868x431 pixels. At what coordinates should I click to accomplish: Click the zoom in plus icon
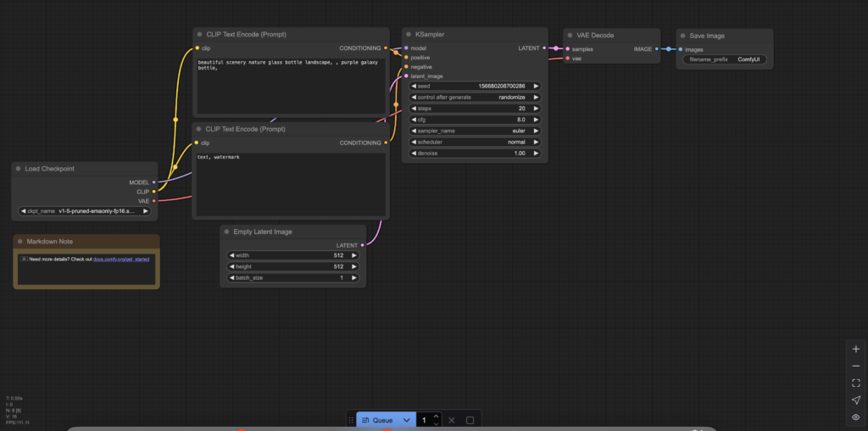point(855,349)
